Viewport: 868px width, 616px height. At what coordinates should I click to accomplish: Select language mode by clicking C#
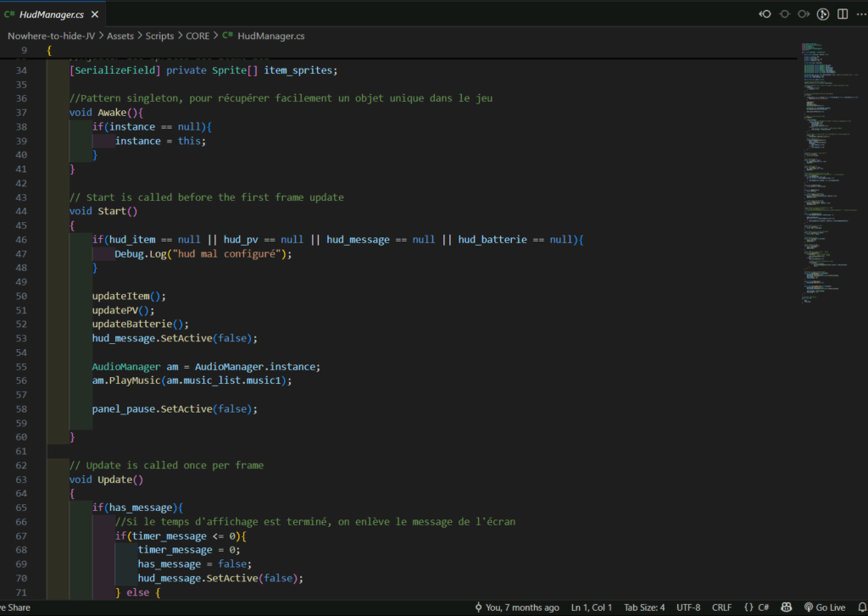[x=757, y=607]
